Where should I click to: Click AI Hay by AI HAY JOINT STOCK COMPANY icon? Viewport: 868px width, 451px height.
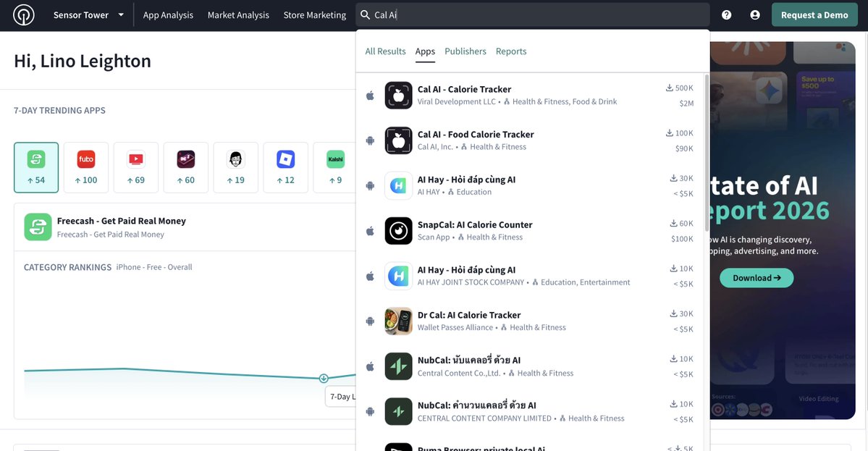[x=399, y=276]
